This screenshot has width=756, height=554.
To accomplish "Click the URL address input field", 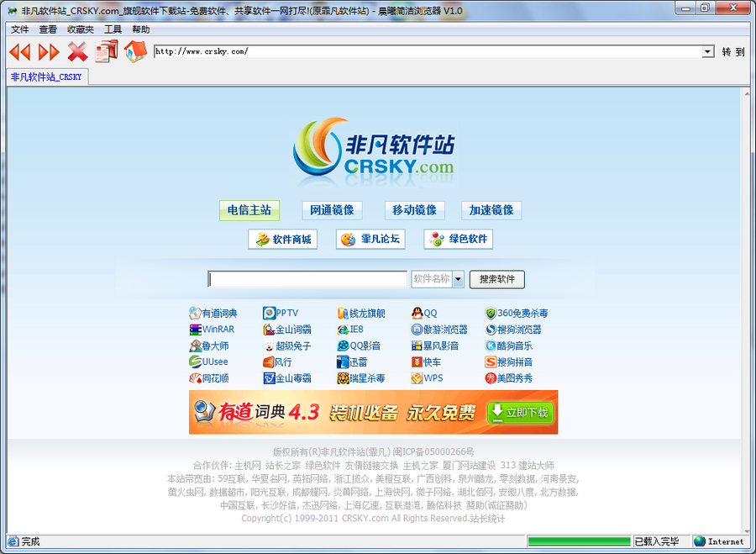I will [428, 51].
